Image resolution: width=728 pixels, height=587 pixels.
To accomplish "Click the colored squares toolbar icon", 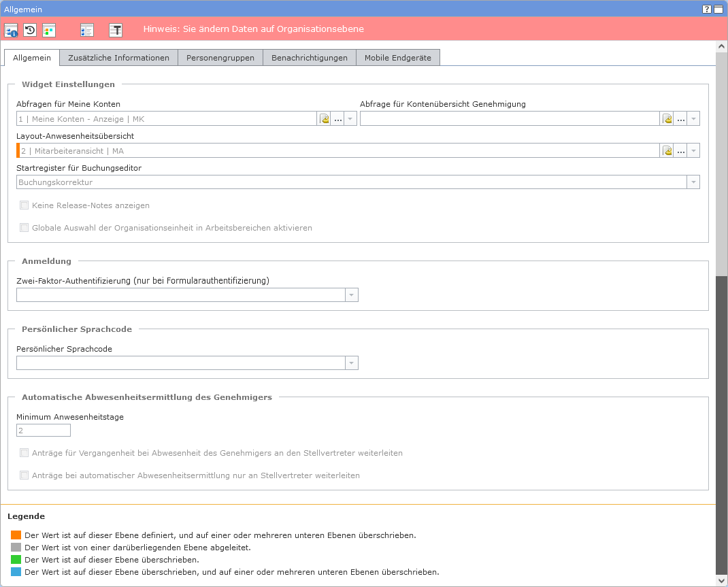I will 49,30.
